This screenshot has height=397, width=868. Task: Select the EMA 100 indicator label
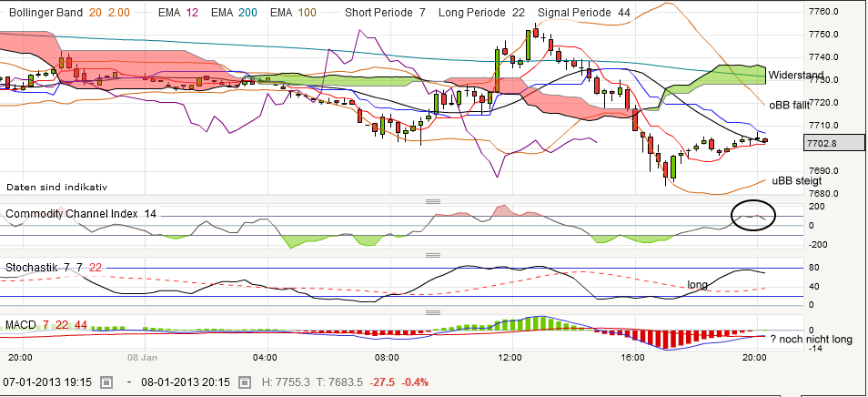[x=293, y=12]
